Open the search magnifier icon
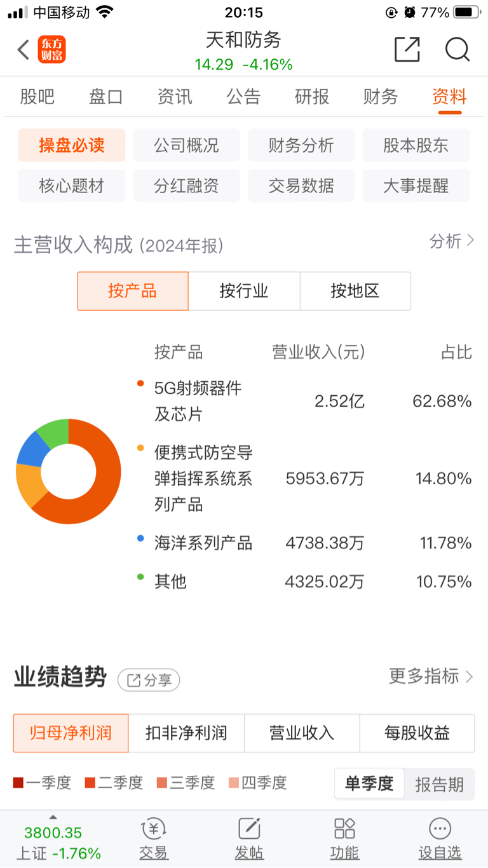The image size is (488, 868). coord(457,50)
